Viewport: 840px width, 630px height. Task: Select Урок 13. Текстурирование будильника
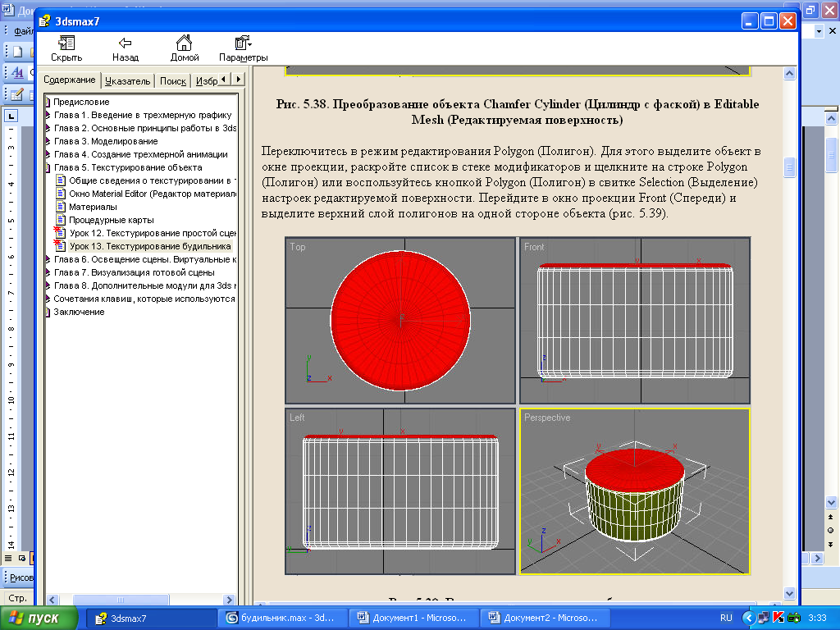150,246
